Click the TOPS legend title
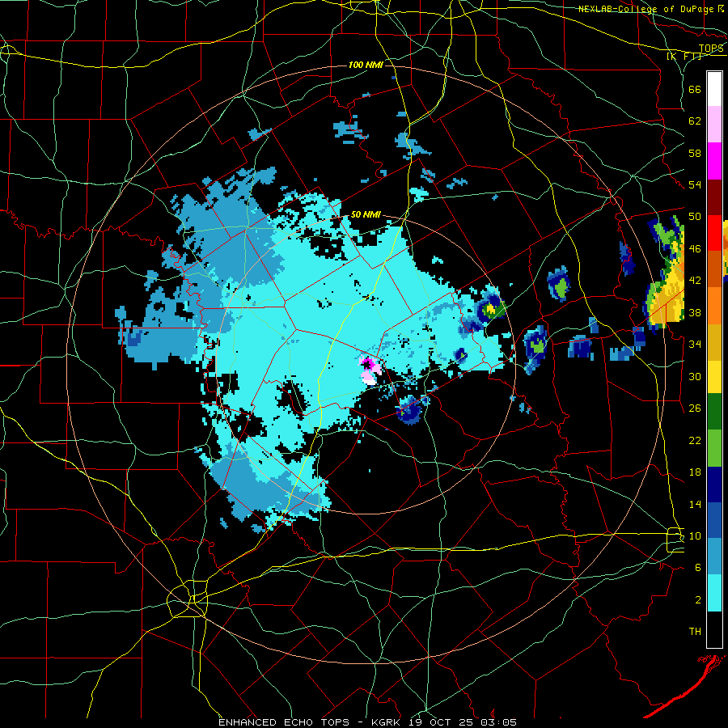 (711, 49)
